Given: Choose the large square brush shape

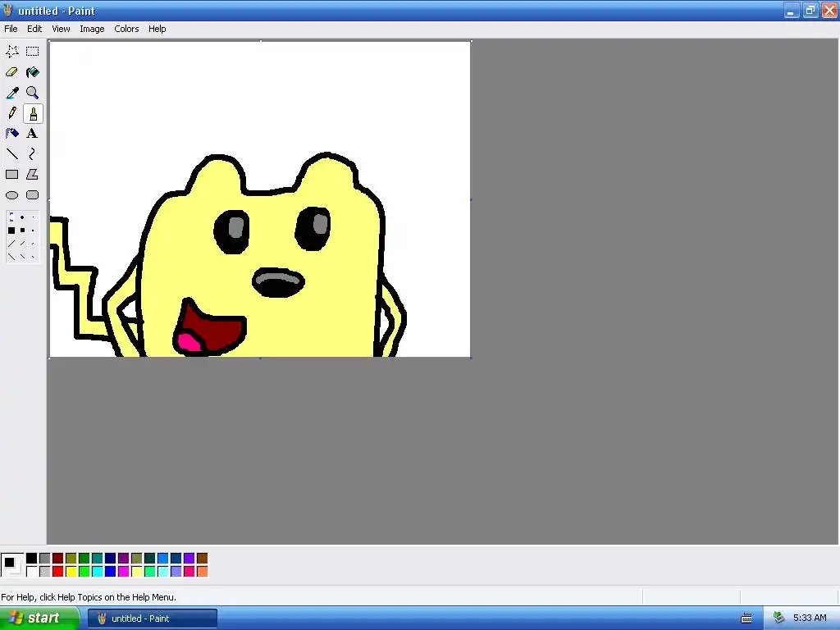Looking at the screenshot, I should pos(11,231).
